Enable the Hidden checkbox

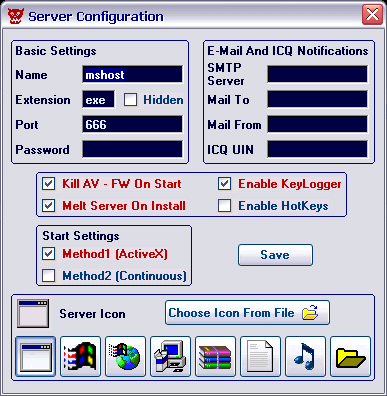click(x=130, y=100)
